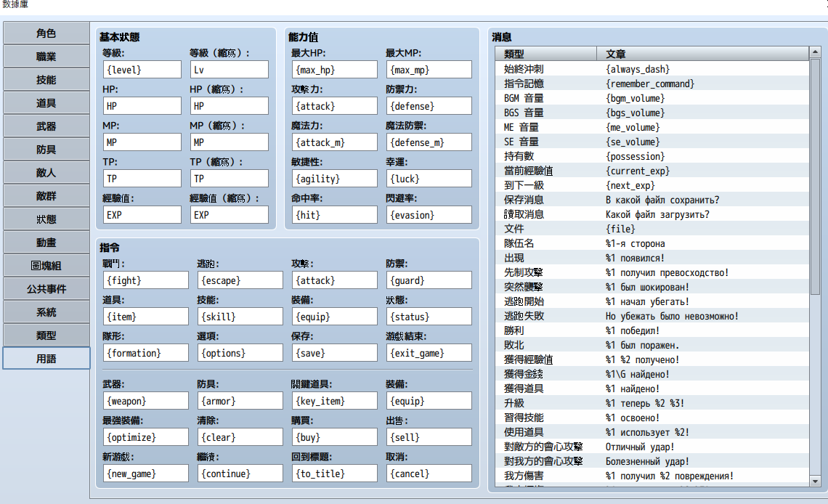Click the message list scrollbar thumb

(816, 176)
